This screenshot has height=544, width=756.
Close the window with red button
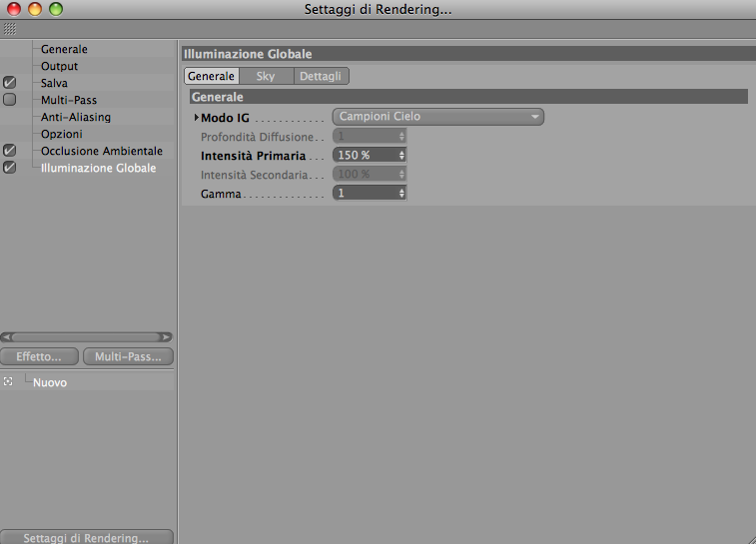point(14,9)
